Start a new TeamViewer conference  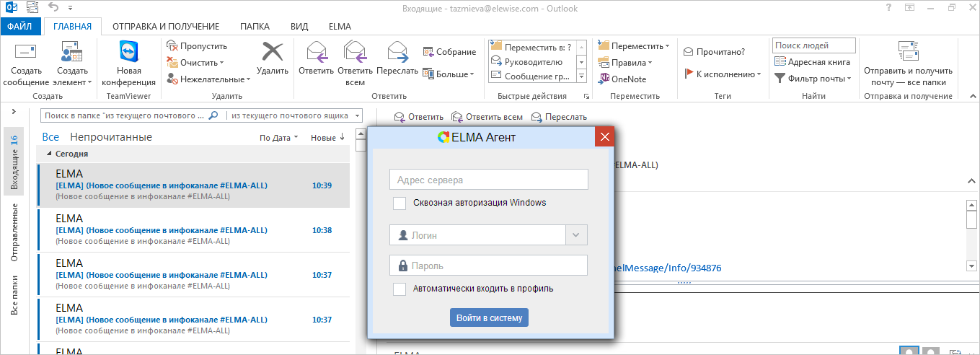(129, 63)
